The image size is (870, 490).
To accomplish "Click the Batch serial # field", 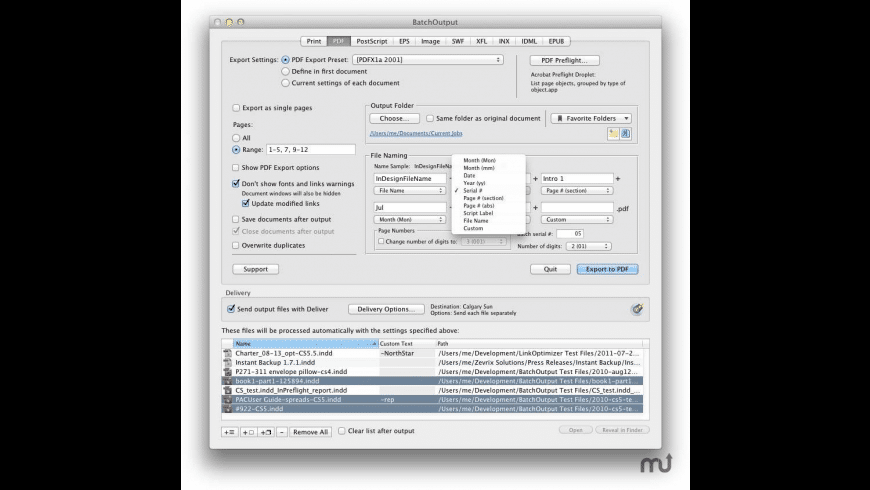I will pos(570,234).
